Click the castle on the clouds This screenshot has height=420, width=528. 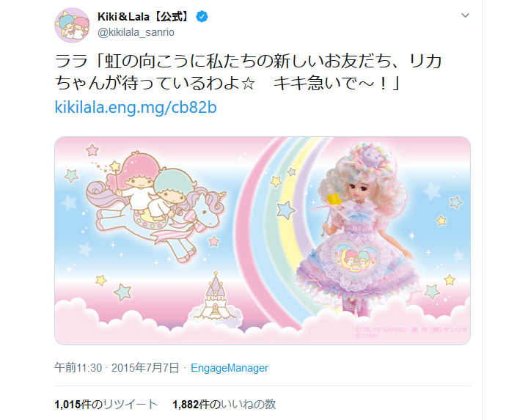[216, 298]
